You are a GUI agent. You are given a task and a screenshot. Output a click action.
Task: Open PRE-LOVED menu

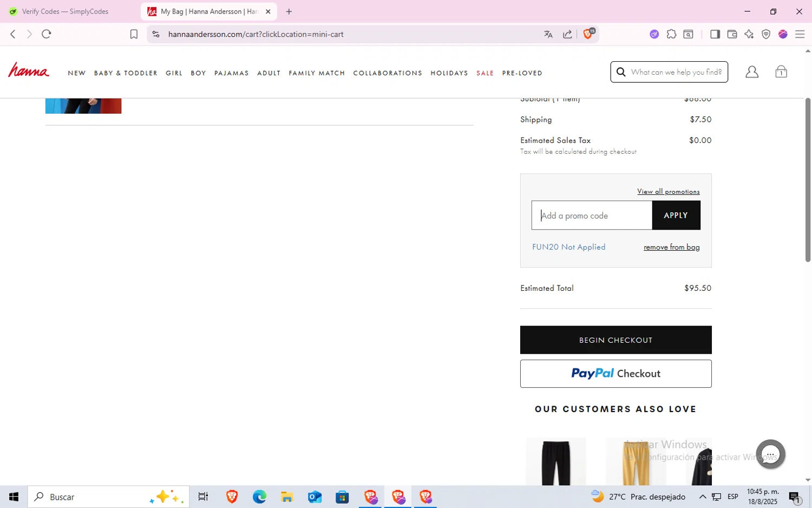[522, 73]
